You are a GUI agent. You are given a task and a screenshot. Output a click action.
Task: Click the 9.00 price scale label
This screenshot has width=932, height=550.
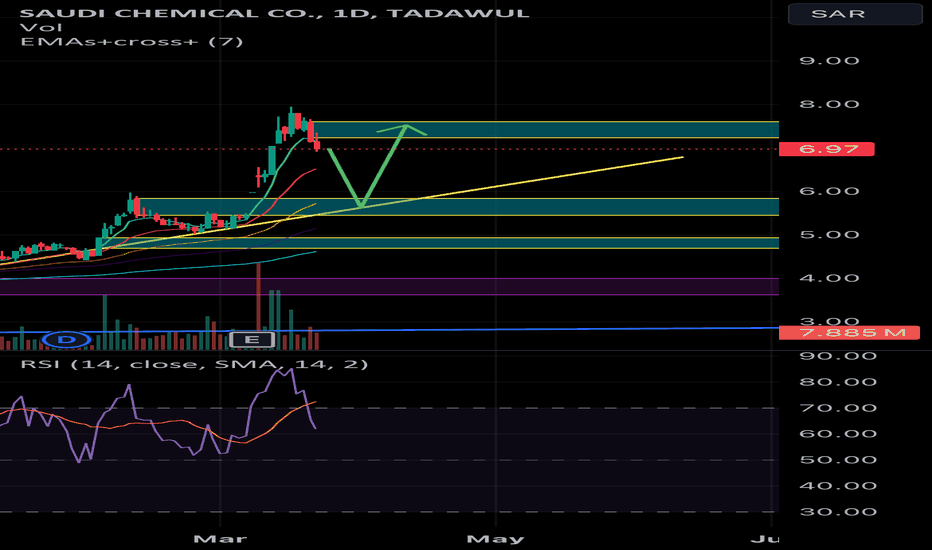829,61
